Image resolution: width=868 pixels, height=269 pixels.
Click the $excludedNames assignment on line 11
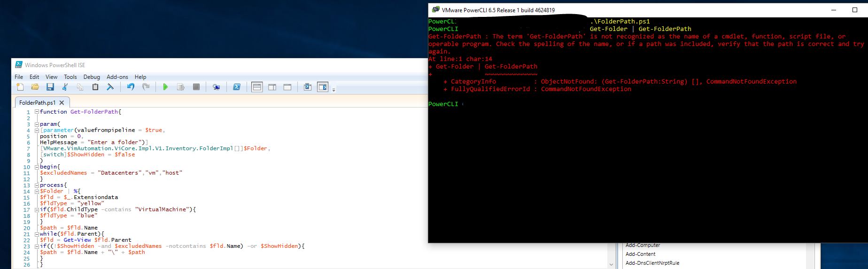point(111,173)
